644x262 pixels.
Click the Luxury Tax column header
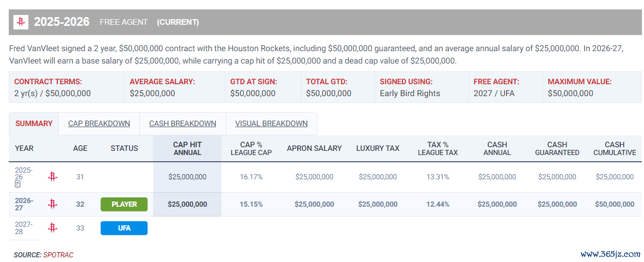pos(378,148)
